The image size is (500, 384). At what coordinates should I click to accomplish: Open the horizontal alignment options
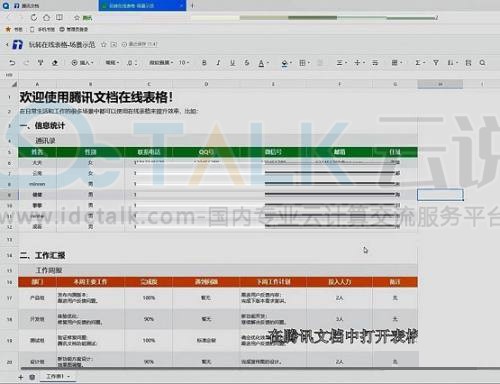342,63
